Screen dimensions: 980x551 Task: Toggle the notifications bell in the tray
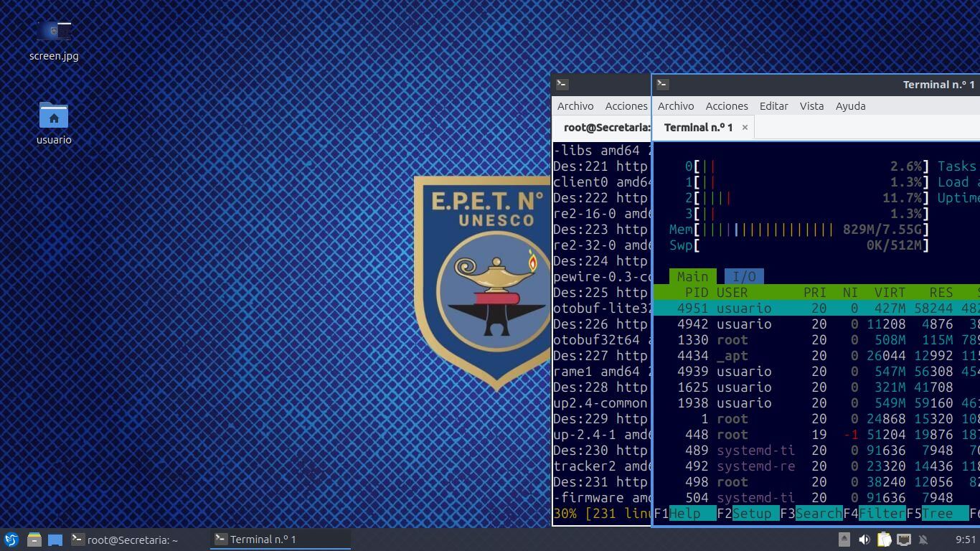(x=923, y=540)
